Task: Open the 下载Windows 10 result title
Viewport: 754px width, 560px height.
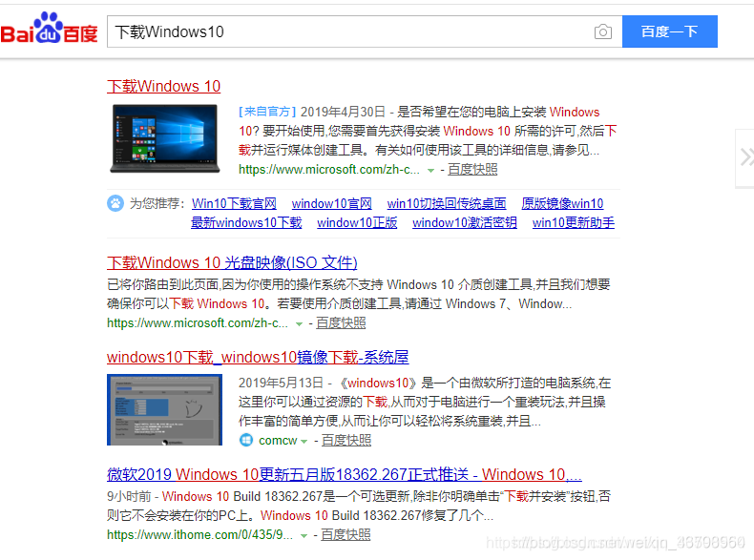Action: 163,87
